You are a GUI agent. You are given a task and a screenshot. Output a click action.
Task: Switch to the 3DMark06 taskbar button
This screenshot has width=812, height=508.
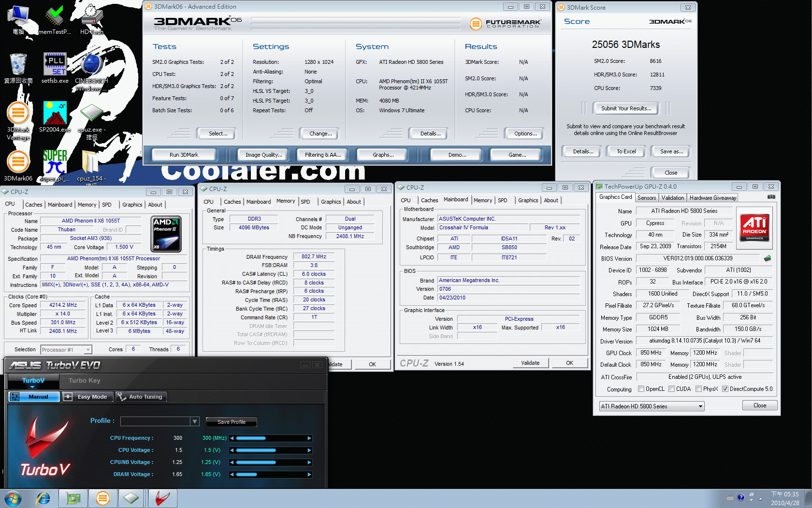[x=102, y=498]
